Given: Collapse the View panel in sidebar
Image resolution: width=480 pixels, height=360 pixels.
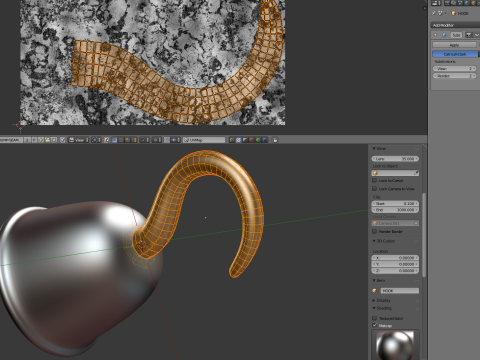Looking at the screenshot, I should (374, 148).
